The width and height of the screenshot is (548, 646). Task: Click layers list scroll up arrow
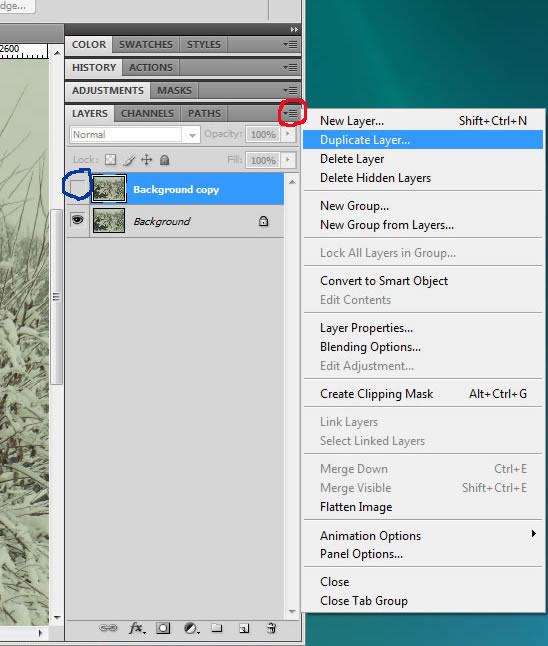[292, 182]
